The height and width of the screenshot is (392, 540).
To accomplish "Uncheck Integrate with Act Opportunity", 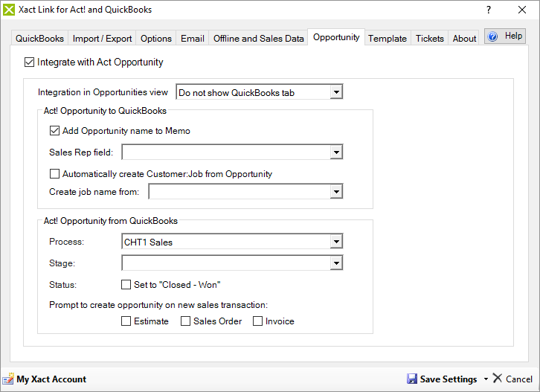I will click(x=29, y=62).
